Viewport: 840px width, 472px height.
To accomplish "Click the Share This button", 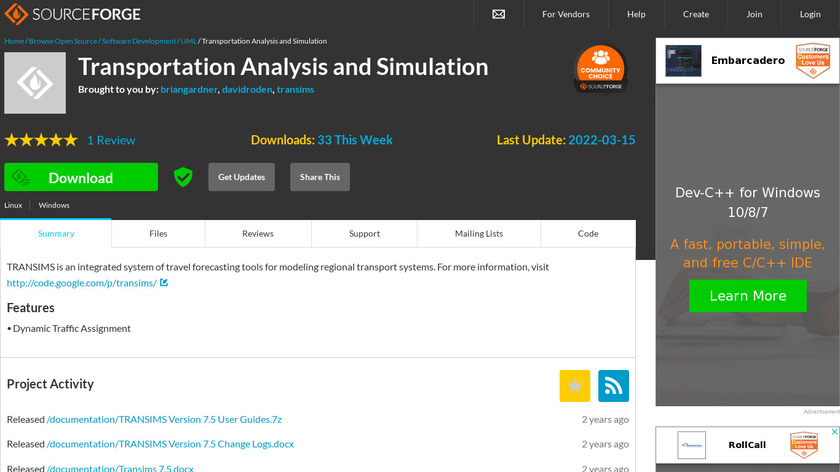I will point(320,177).
